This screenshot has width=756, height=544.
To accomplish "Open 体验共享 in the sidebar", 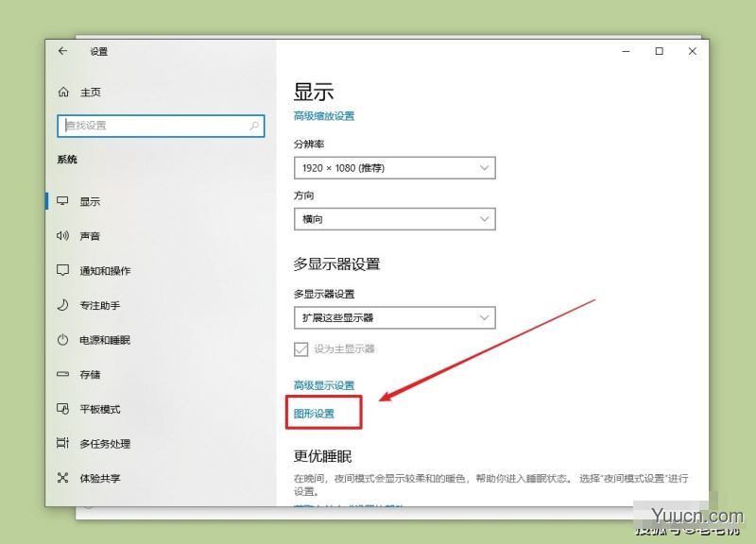I will (x=100, y=478).
